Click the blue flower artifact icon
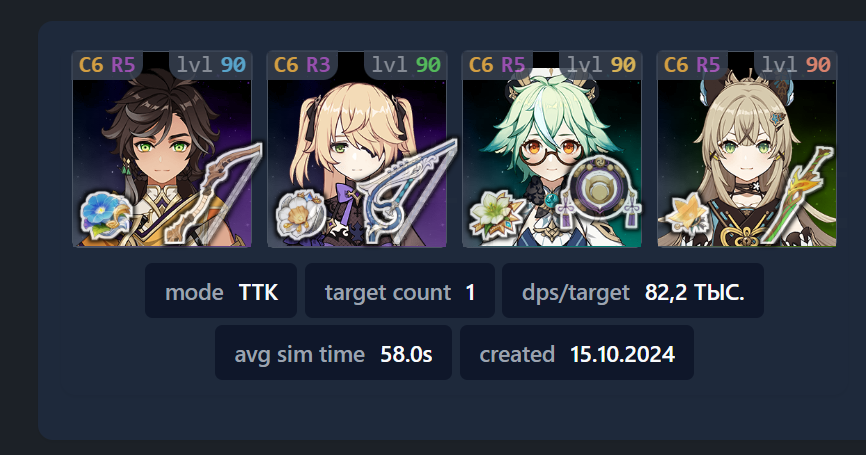This screenshot has height=455, width=866. [x=105, y=215]
